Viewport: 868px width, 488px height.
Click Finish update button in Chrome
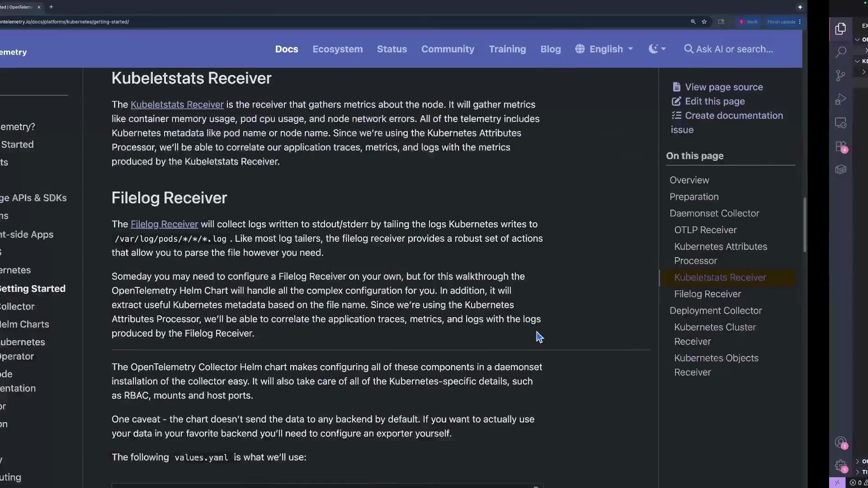pos(781,22)
